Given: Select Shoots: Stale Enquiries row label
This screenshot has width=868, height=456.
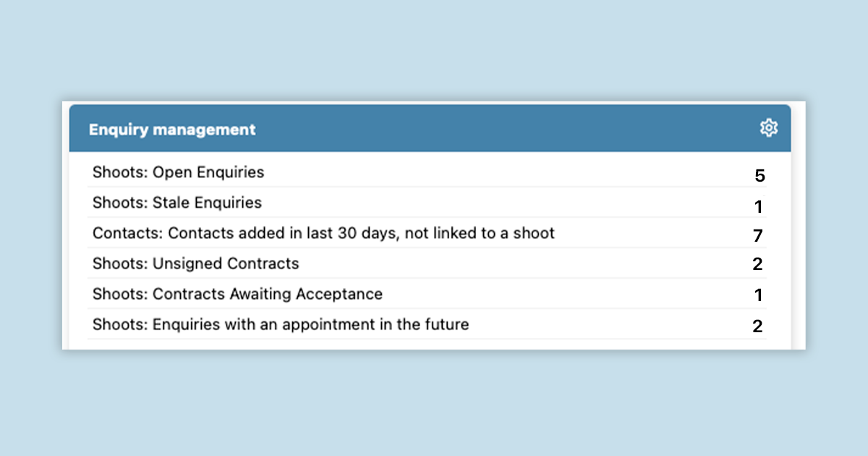Looking at the screenshot, I should click(177, 203).
